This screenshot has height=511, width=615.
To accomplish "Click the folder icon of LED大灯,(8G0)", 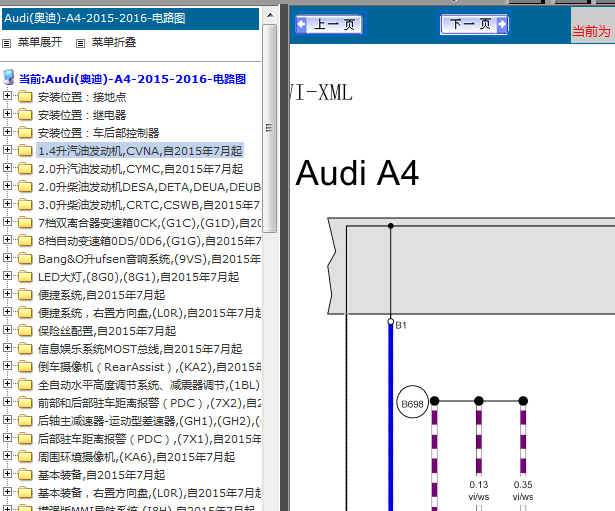I will [25, 277].
